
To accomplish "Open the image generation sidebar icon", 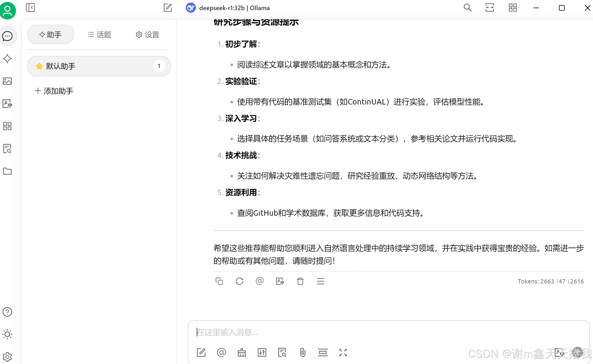I will [7, 81].
